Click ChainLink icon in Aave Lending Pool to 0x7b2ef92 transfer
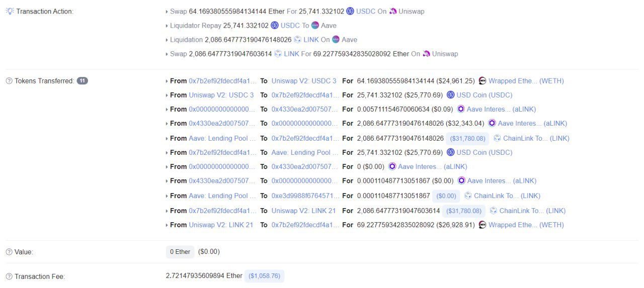 [x=498, y=138]
